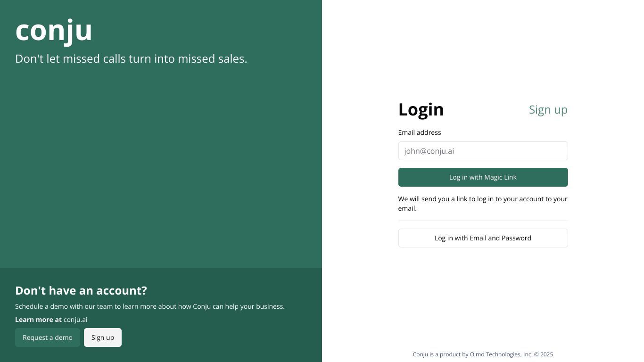Click the "Learn more at" bold text

(38, 320)
